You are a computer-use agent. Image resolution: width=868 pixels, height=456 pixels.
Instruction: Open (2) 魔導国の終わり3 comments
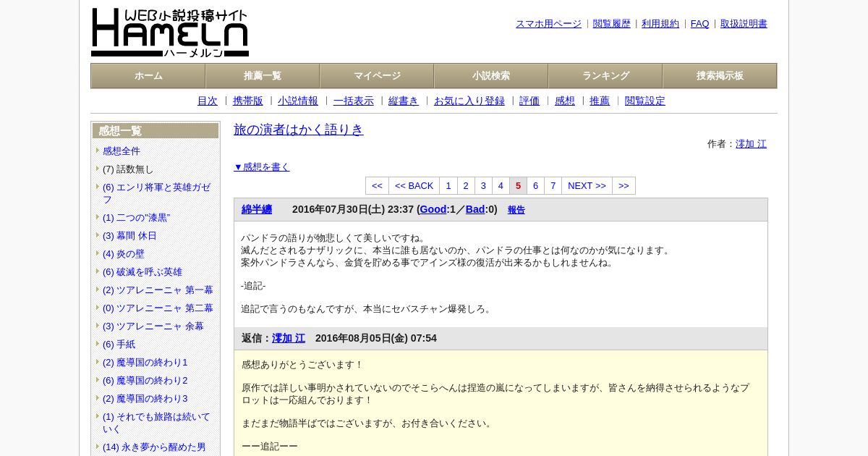145,399
